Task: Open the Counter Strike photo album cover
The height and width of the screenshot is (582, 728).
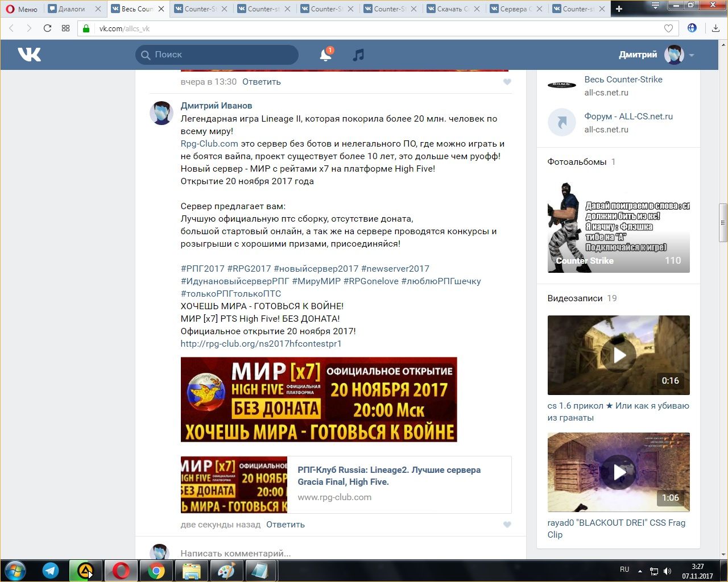Action: [619, 226]
